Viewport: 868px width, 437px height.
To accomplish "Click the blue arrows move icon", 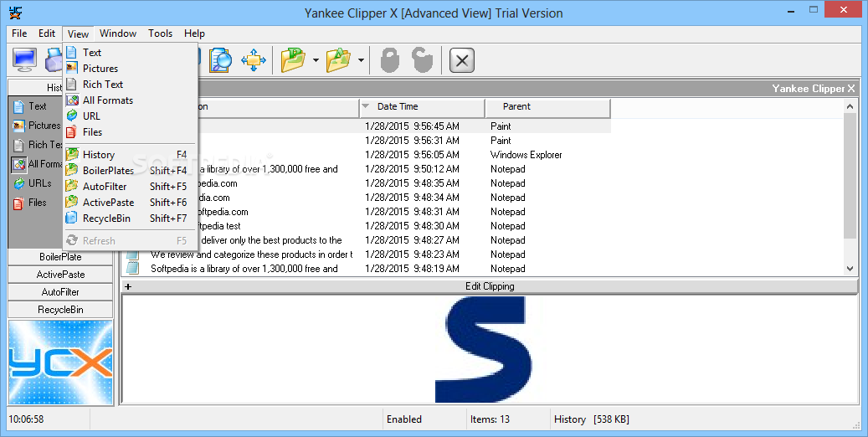I will click(254, 59).
